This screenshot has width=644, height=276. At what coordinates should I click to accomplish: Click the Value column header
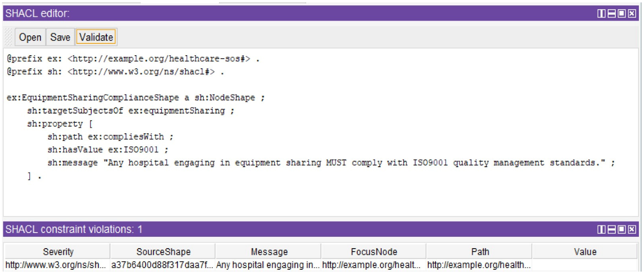pos(585,252)
